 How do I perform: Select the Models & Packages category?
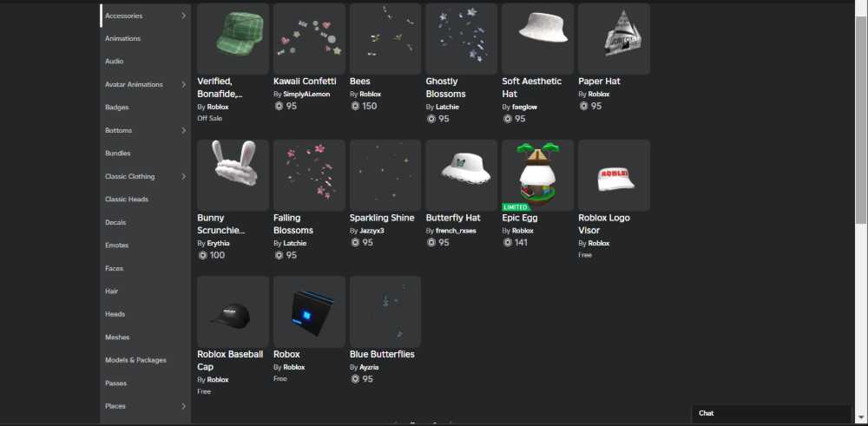135,360
